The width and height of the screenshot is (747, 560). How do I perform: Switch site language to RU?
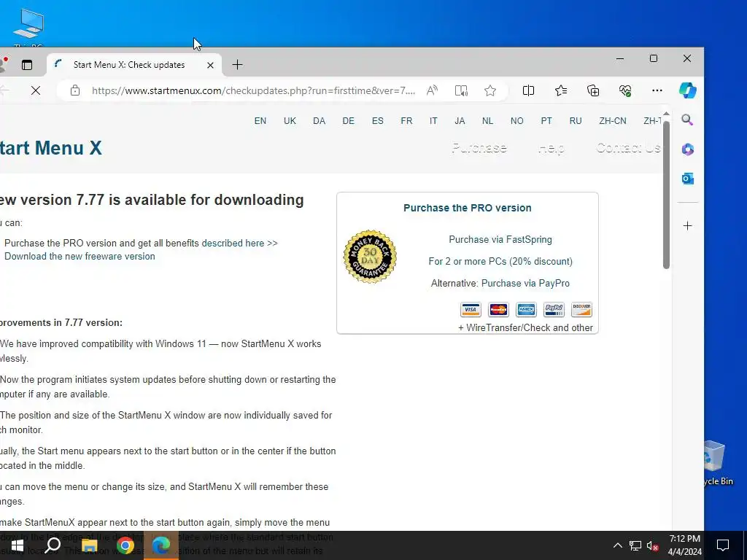point(576,121)
